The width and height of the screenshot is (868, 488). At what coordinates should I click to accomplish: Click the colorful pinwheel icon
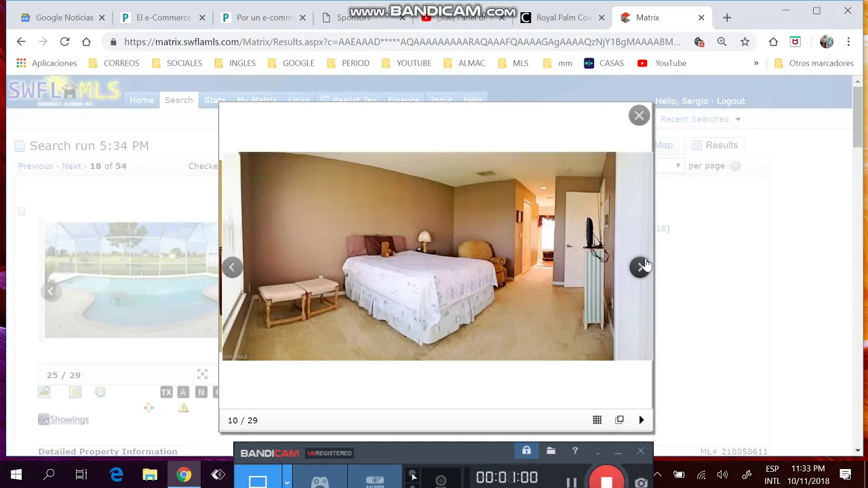(x=149, y=407)
